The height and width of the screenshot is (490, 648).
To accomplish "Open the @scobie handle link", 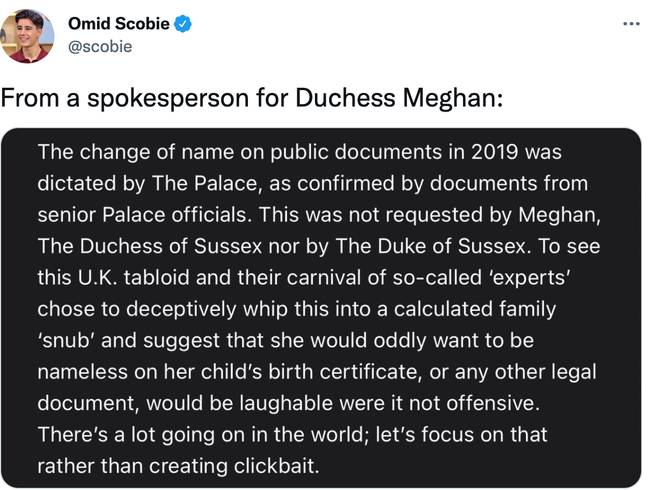I will 100,47.
